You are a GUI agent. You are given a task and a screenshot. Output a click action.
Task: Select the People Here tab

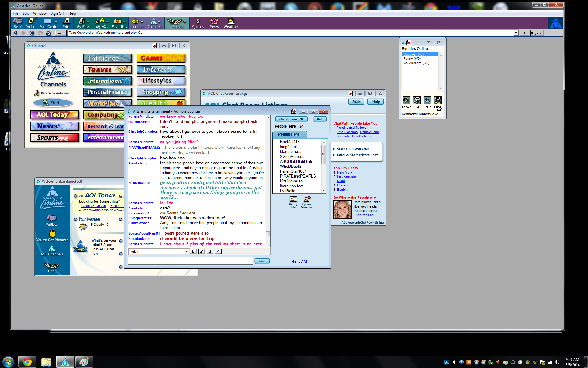[289, 134]
